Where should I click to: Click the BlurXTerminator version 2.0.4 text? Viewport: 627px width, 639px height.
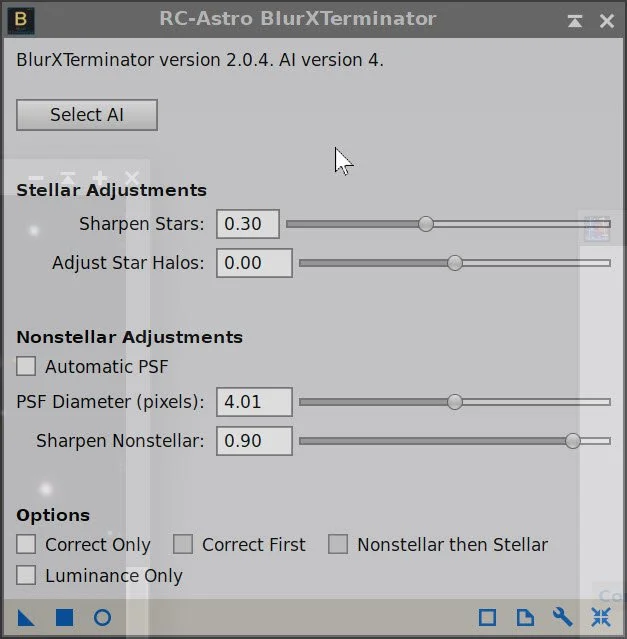coord(200,60)
